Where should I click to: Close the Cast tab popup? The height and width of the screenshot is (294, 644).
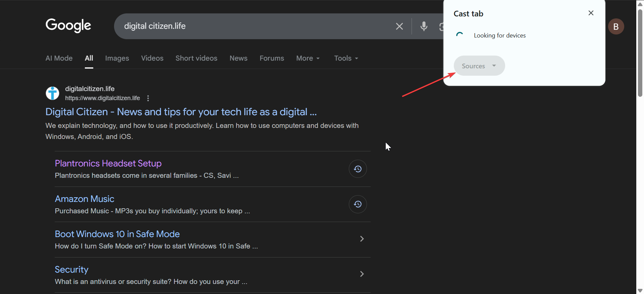[591, 13]
